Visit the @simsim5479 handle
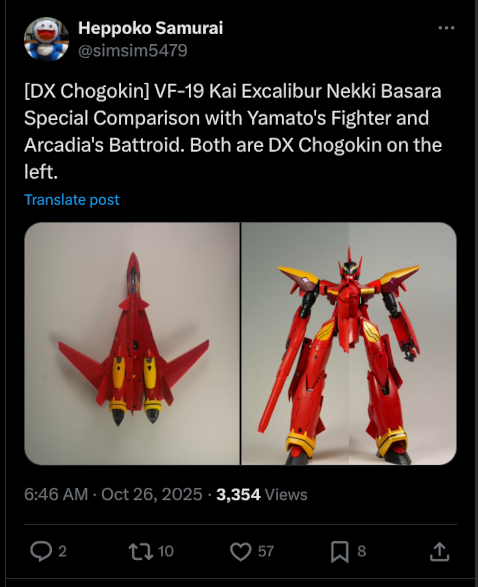This screenshot has height=587, width=478. tap(133, 51)
